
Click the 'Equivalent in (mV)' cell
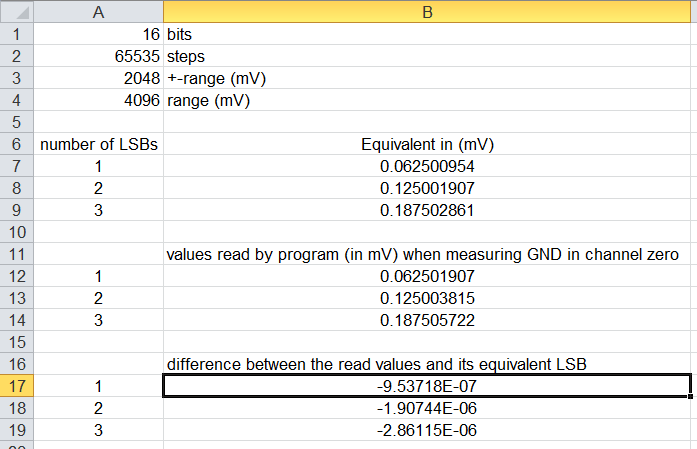(x=427, y=144)
